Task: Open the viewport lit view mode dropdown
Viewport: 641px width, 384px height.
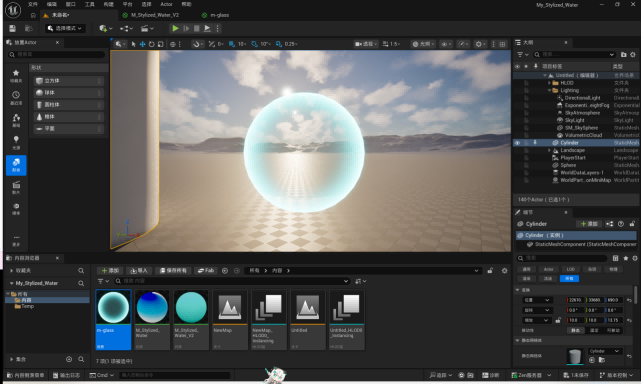Action: pos(423,44)
